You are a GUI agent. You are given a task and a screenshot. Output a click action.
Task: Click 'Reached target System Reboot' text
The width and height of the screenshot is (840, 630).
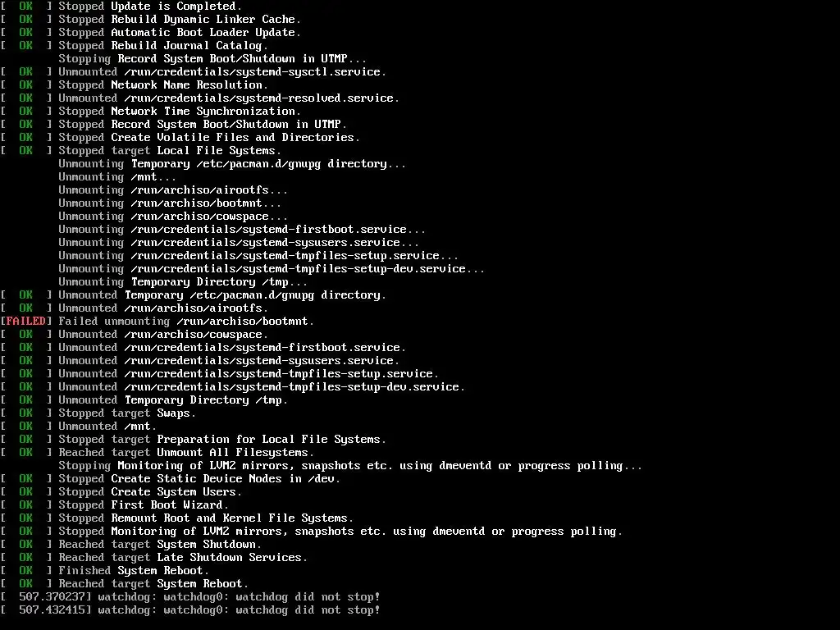pos(153,584)
